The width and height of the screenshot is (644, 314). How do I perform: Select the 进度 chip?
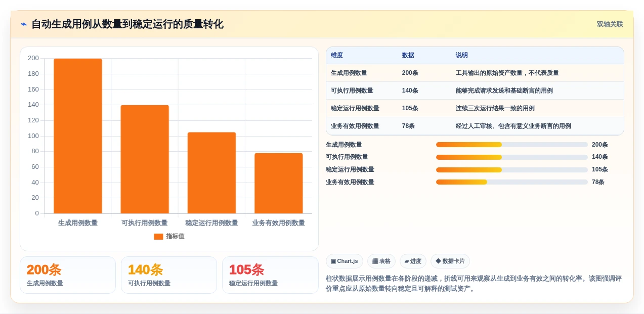point(413,261)
